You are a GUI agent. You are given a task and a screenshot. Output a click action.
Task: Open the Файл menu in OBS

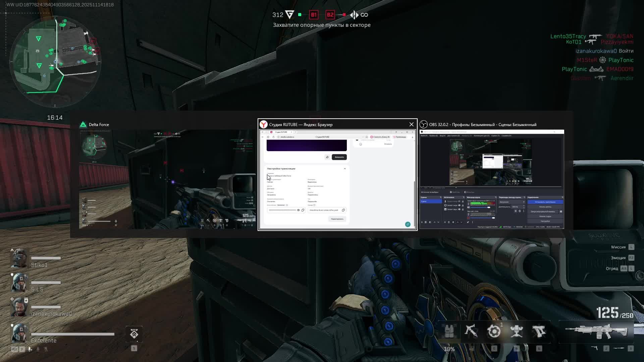(424, 136)
